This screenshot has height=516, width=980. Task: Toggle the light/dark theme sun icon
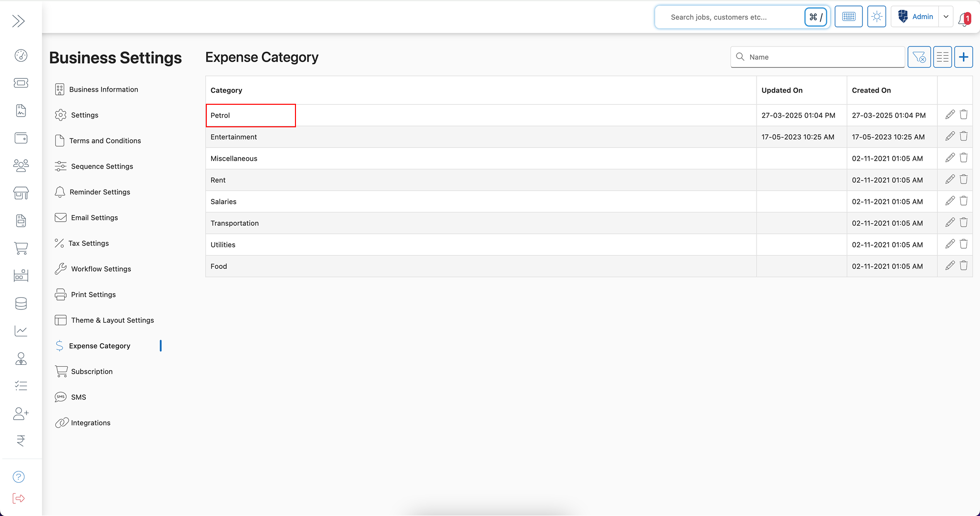pos(877,17)
